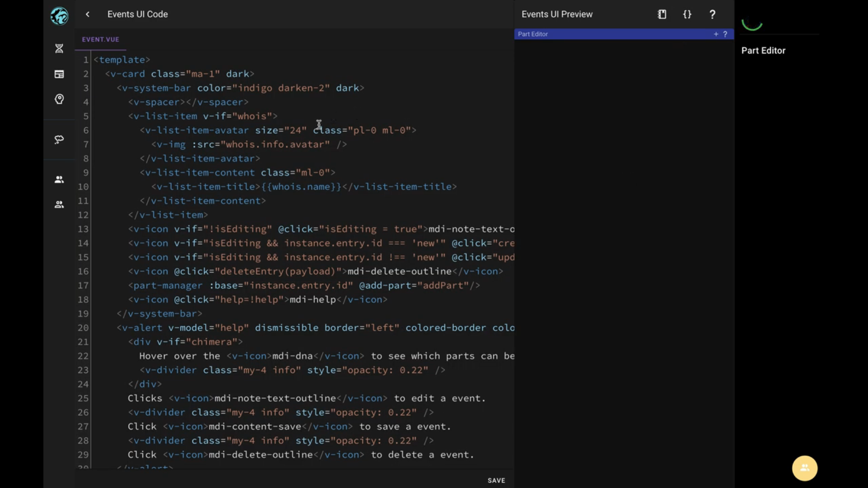Open the thought bubble sidebar icon
Image resolution: width=868 pixels, height=488 pixels.
[59, 140]
